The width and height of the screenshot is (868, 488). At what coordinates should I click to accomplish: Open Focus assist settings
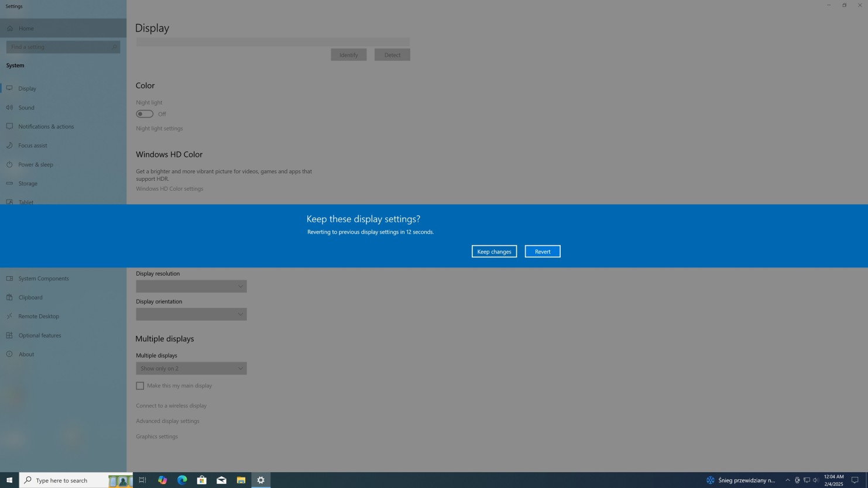(x=63, y=145)
